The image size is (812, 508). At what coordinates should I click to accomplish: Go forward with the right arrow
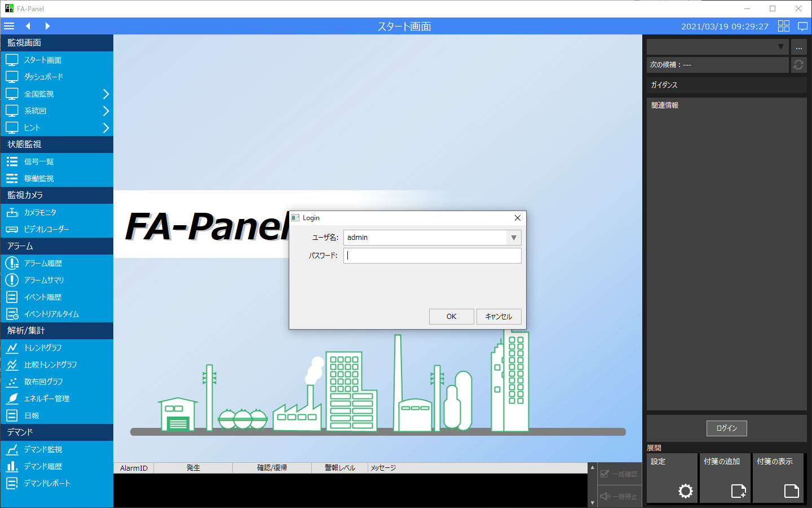coord(47,26)
